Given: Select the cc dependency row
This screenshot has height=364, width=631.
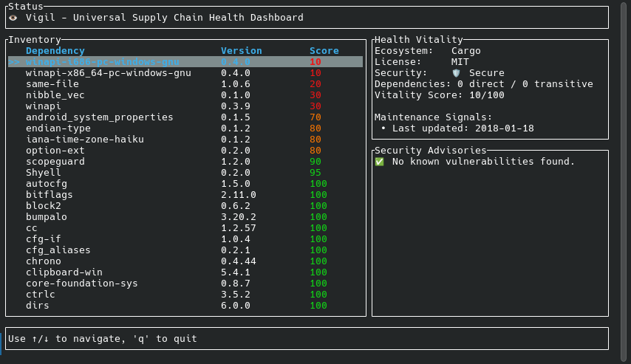Looking at the screenshot, I should pyautogui.click(x=185, y=228).
